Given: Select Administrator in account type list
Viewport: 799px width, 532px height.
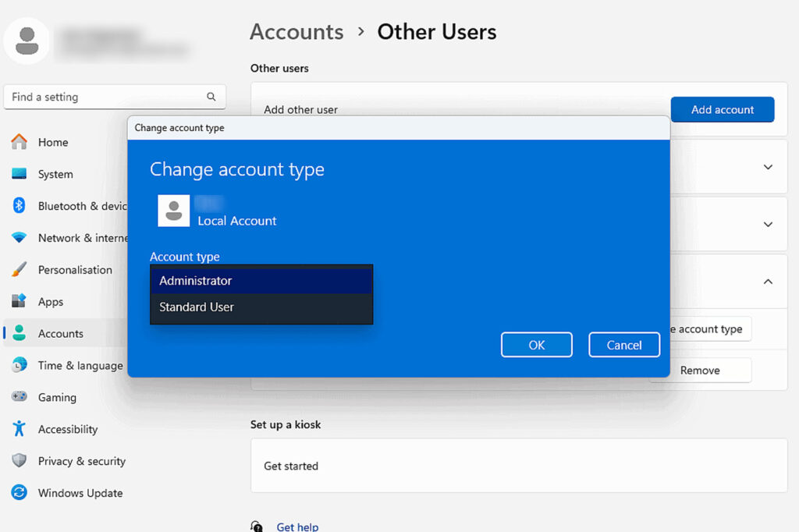Looking at the screenshot, I should [x=261, y=281].
